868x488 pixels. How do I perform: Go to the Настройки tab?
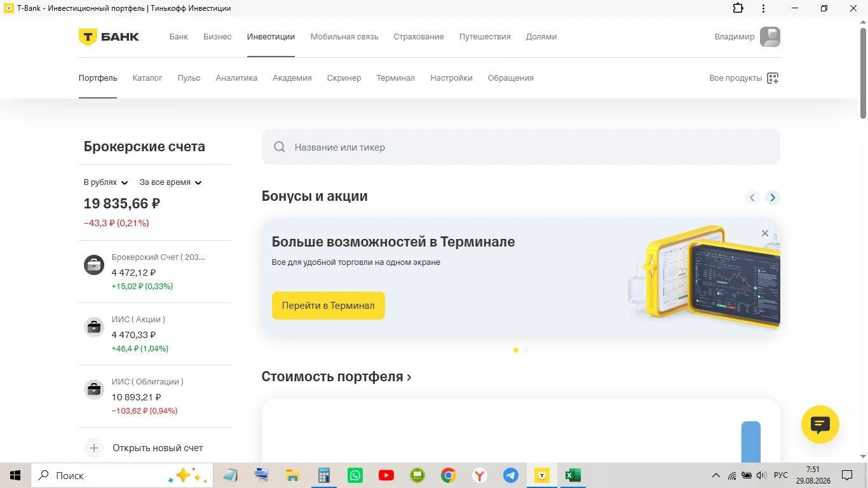tap(451, 78)
